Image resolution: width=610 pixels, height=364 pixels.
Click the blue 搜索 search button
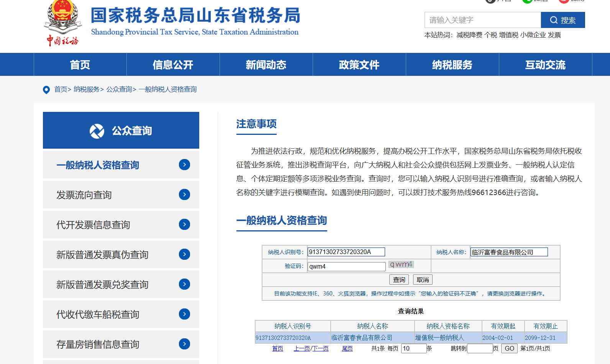[562, 20]
